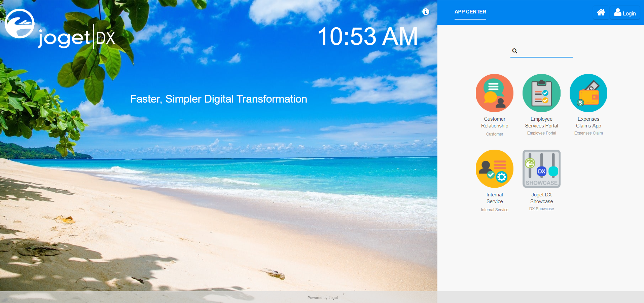
Task: Click the "Internal Service" app name label
Action: (494, 198)
